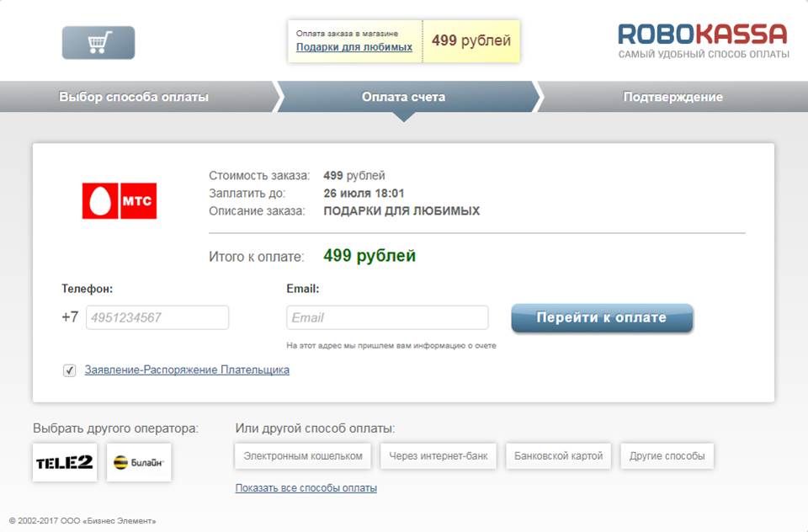Click the email hint about invoice information
Screen dimensions: 808x532
391,345
